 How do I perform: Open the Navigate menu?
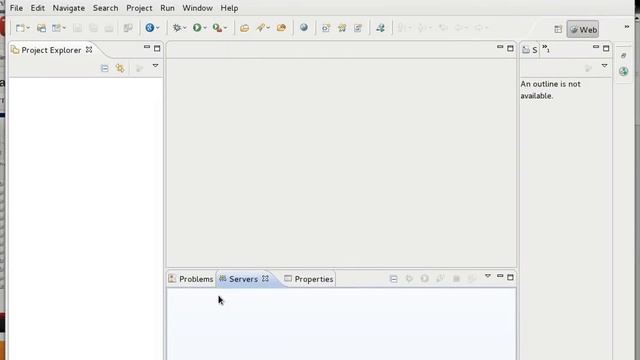(x=69, y=8)
